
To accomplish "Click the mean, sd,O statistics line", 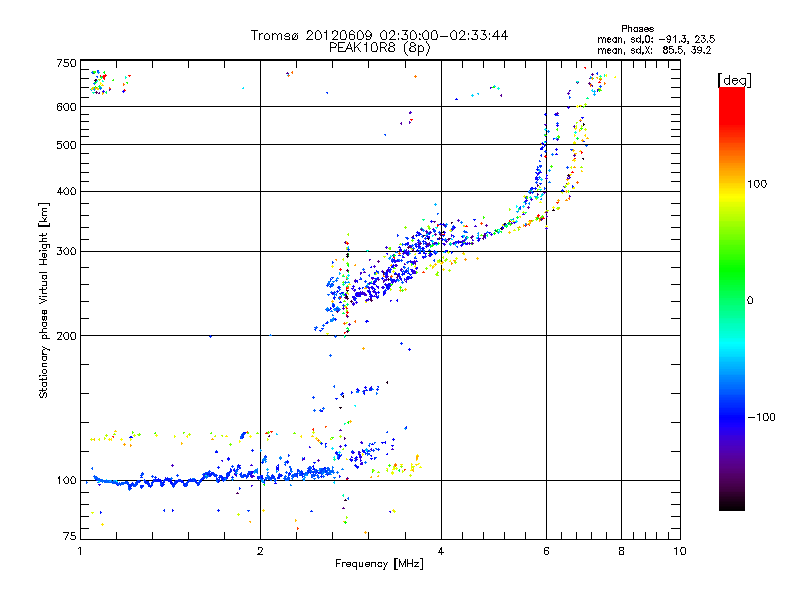I will (655, 38).
